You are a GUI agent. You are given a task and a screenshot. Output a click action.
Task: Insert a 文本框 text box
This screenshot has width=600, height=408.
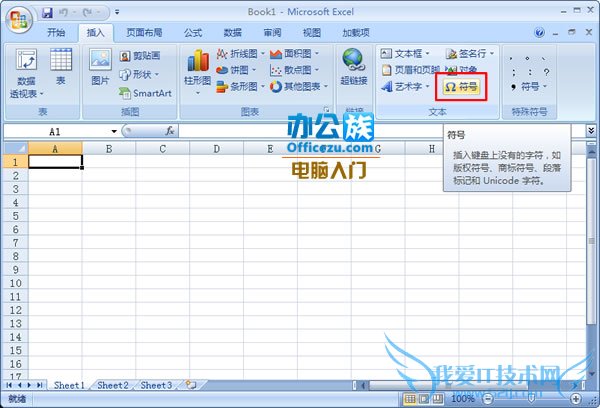pos(405,54)
